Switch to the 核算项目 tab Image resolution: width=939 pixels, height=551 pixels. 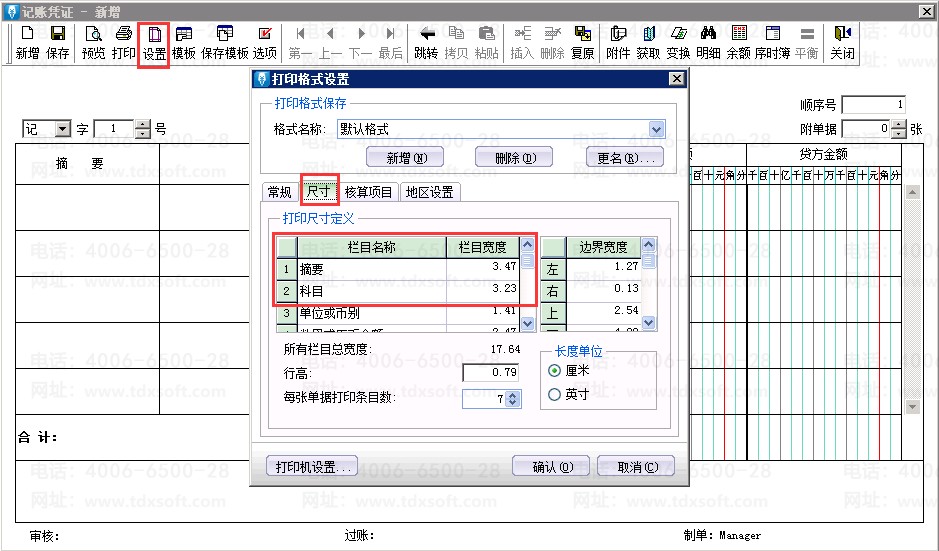(x=369, y=192)
